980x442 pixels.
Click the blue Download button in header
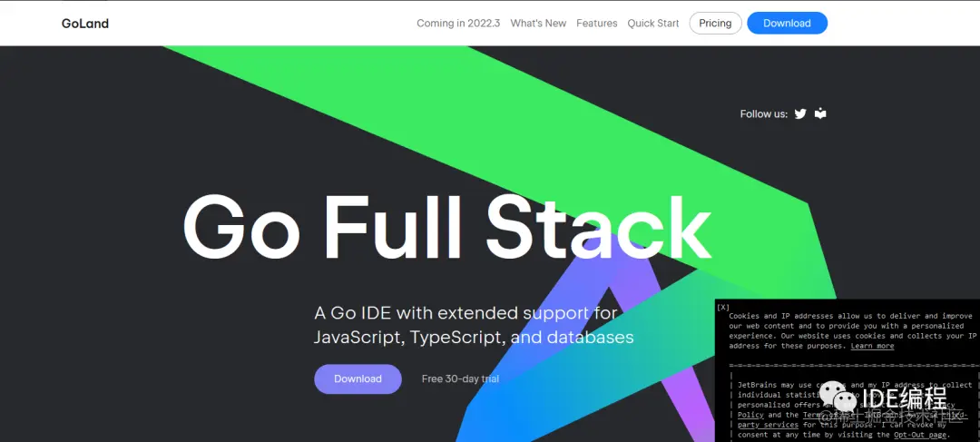pyautogui.click(x=787, y=23)
